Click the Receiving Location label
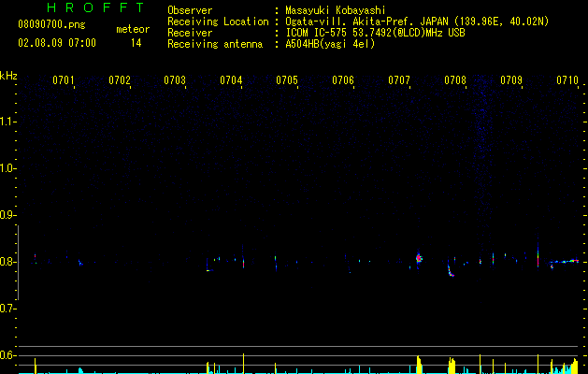Image resolution: width=588 pixels, height=374 pixels. (218, 22)
